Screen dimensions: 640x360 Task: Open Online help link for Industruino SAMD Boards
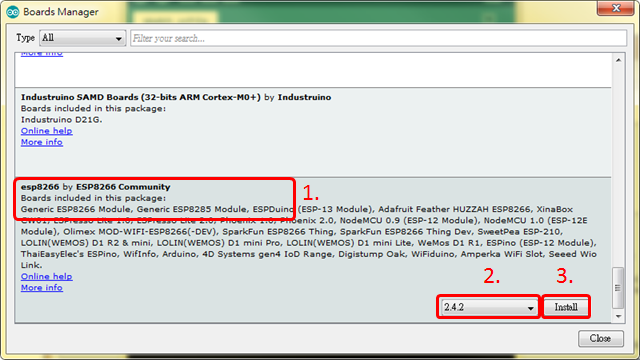47,131
